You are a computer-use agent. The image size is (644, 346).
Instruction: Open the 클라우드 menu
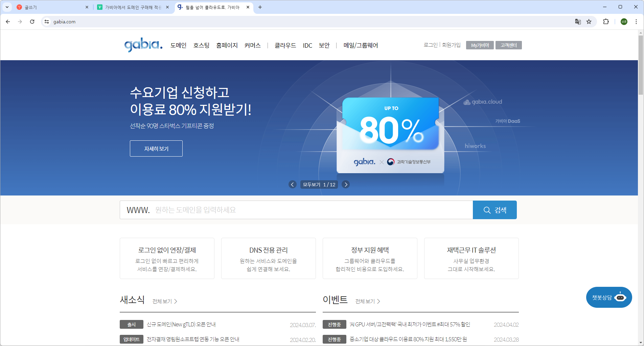coord(285,45)
